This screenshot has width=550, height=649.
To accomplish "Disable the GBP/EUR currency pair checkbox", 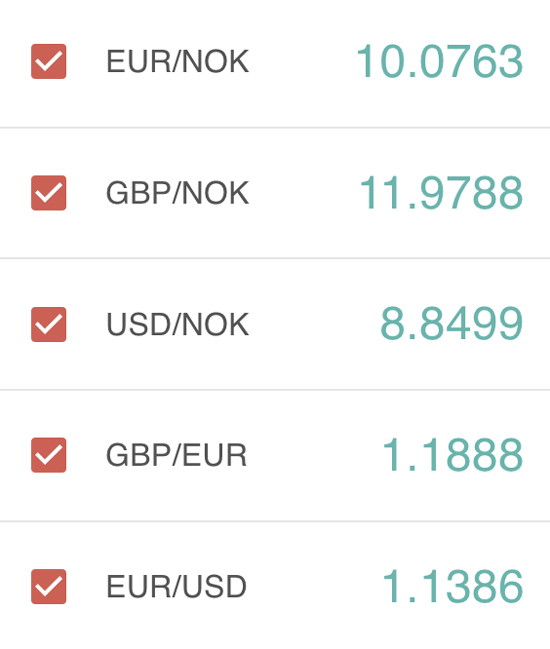I will point(48,455).
